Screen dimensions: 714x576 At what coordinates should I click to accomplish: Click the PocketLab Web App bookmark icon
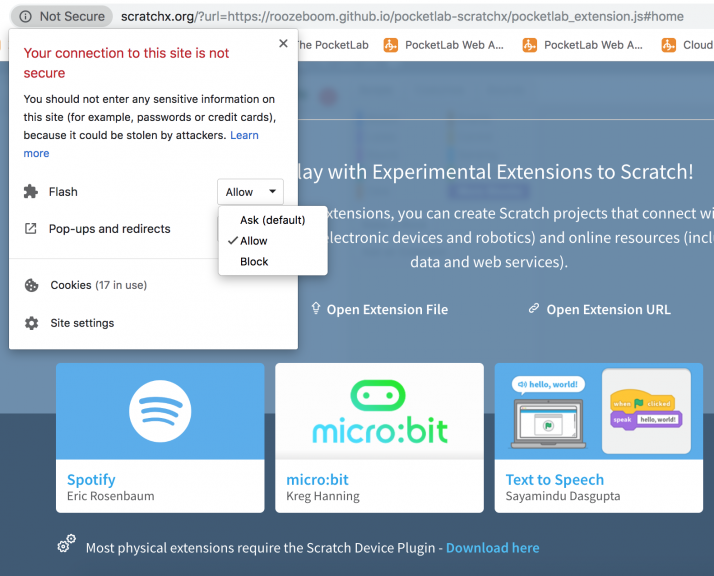391,45
